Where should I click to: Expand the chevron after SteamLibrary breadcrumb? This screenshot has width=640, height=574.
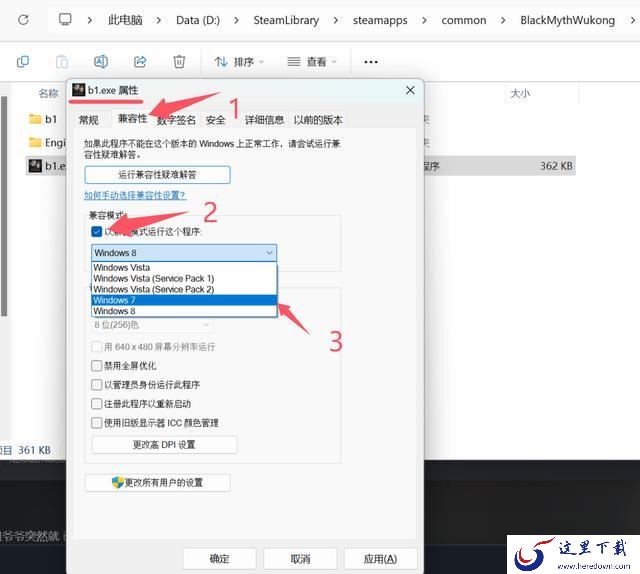(336, 20)
